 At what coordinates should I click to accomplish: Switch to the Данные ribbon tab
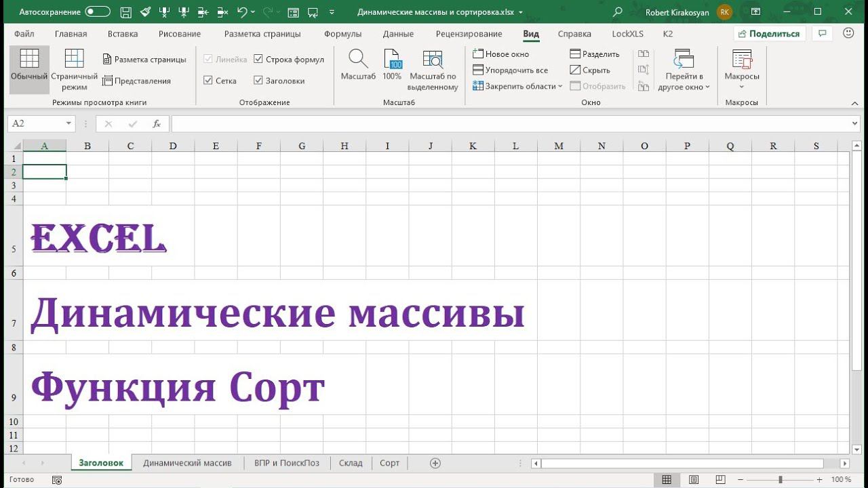pyautogui.click(x=398, y=34)
